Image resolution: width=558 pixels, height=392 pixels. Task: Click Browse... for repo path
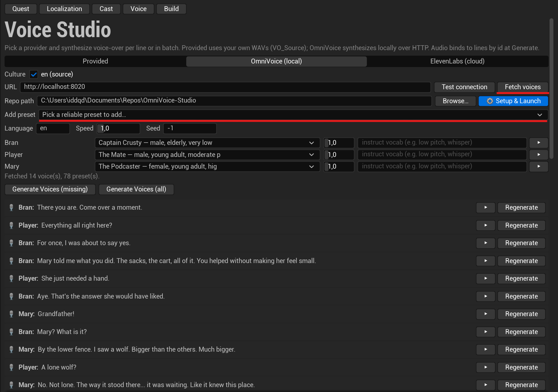(455, 101)
